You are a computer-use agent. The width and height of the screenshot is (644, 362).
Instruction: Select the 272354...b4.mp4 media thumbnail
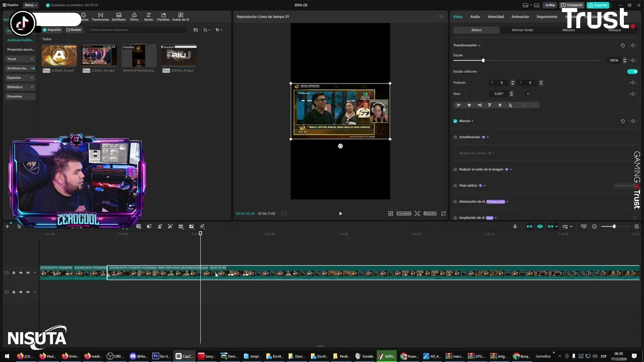point(99,55)
